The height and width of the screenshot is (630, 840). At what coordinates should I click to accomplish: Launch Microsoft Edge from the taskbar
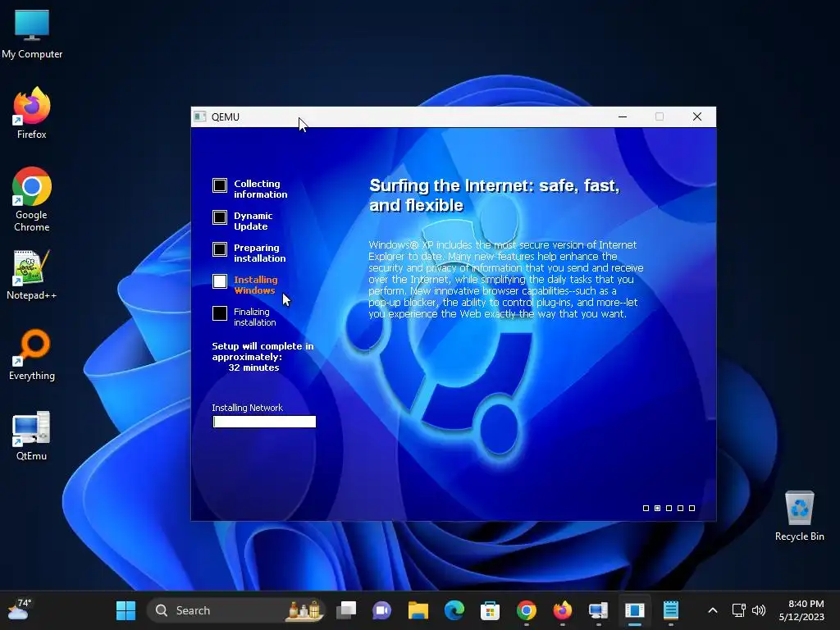[454, 610]
